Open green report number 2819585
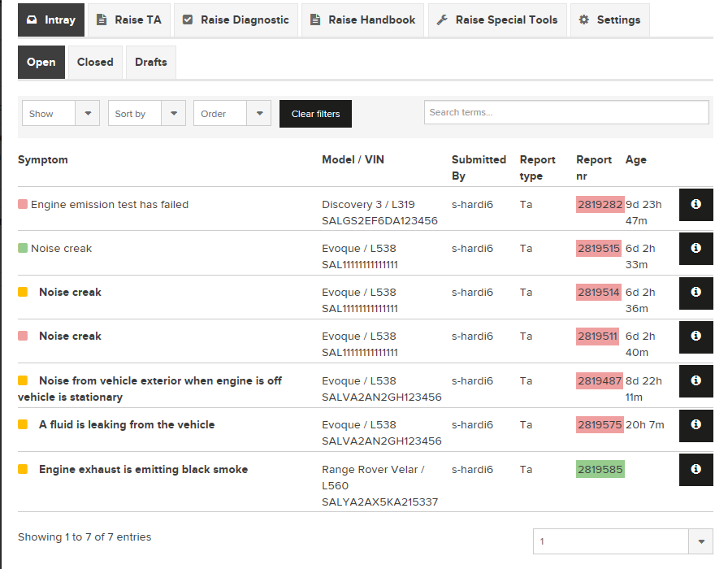 [x=600, y=469]
